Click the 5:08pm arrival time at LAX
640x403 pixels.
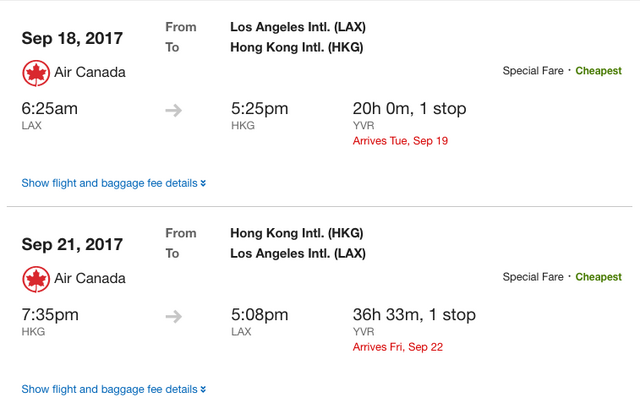[259, 315]
